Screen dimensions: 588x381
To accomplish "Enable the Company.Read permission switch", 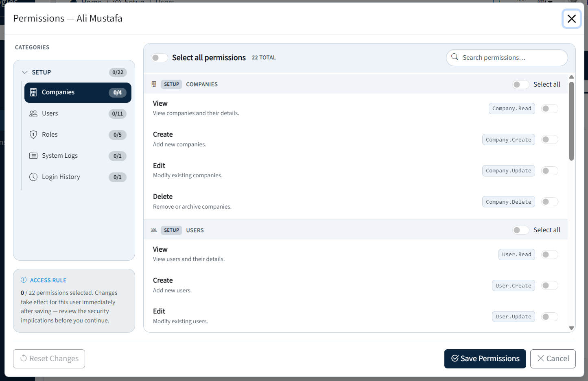I will [x=550, y=109].
